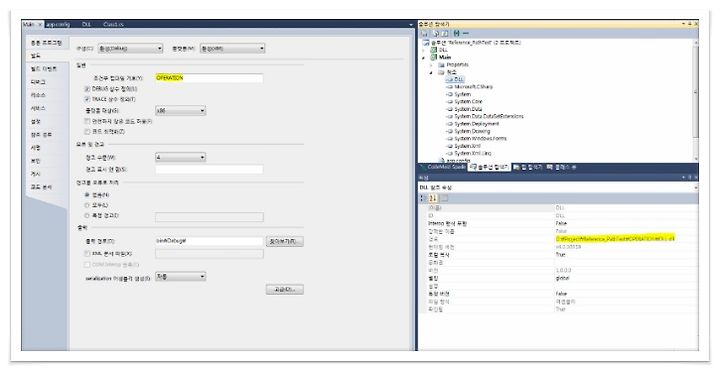Toggle the TRACE constant checkbox
The width and height of the screenshot is (720, 371).
[x=87, y=99]
